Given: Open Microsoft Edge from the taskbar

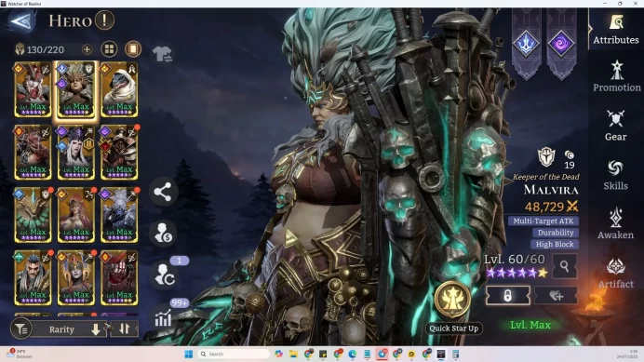Looking at the screenshot, I should (353, 354).
